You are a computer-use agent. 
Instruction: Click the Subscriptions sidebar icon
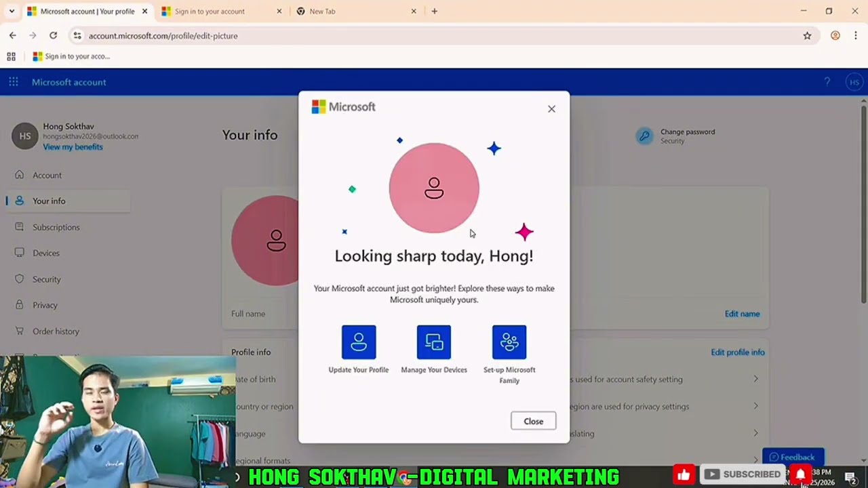[20, 227]
